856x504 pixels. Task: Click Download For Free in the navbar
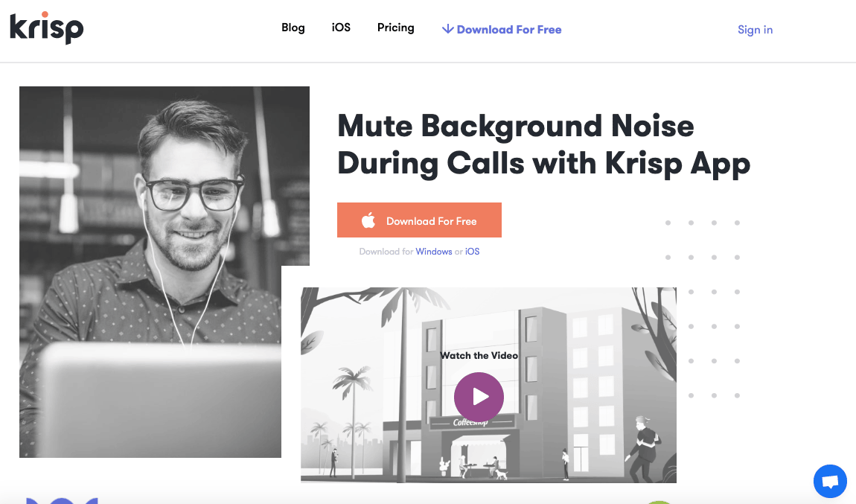(502, 30)
